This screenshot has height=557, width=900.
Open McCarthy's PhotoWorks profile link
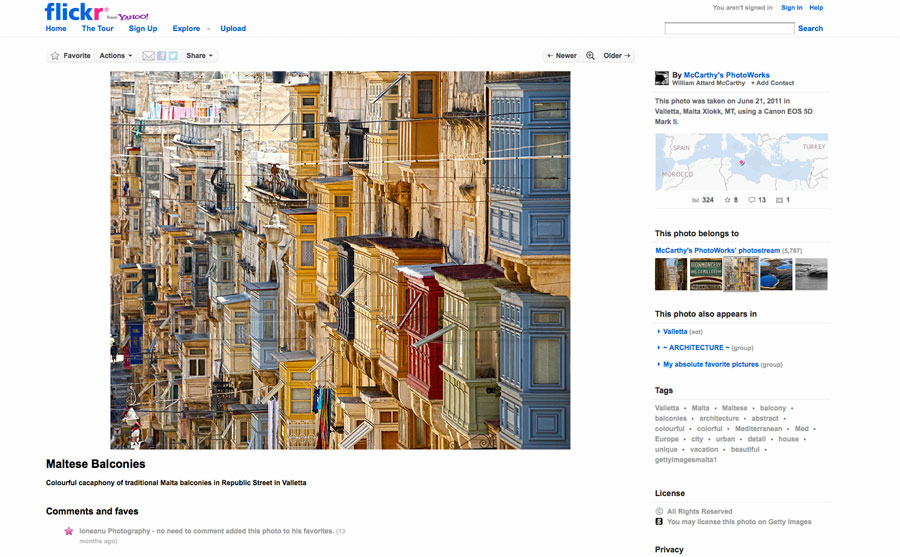point(727,75)
